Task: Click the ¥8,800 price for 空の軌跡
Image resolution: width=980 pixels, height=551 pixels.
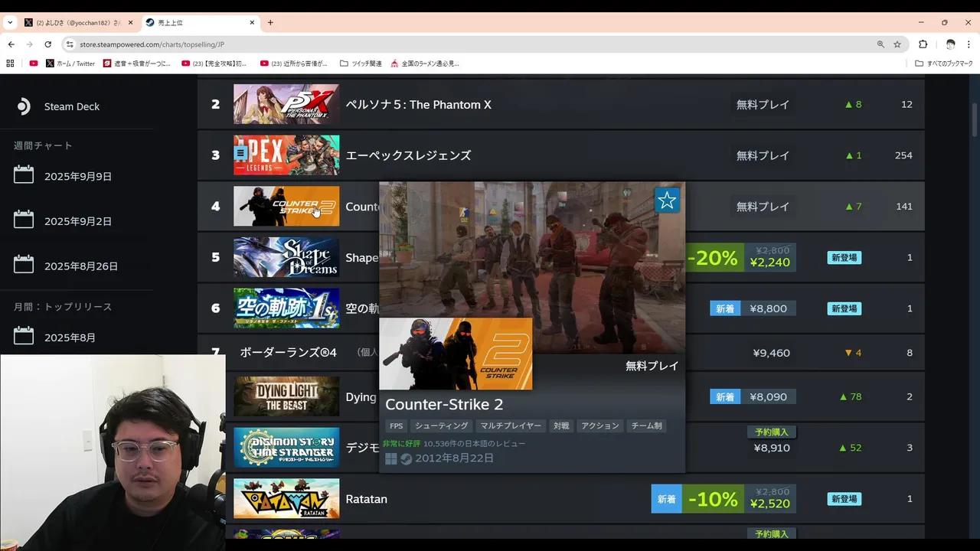Action: (x=768, y=308)
